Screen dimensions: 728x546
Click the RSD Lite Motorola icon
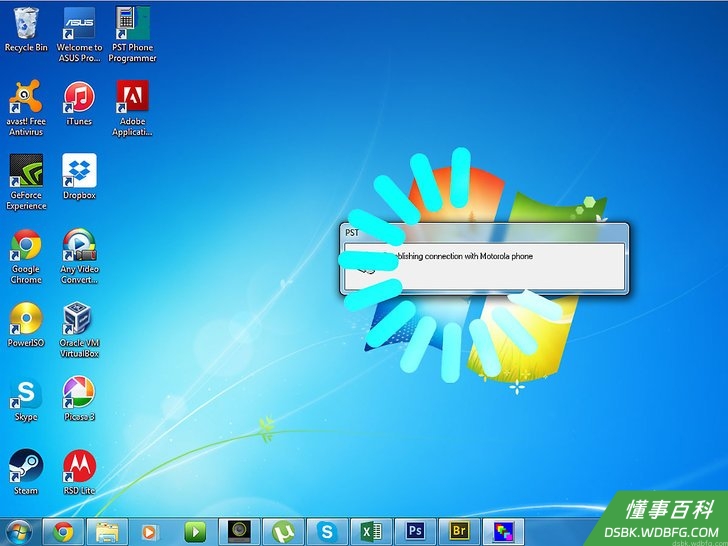point(79,472)
